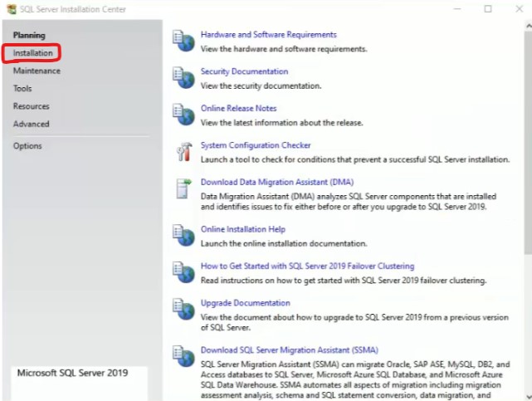Click the vertical scrollbar thumb
Screen dimensions: 532x401
pos(529,142)
